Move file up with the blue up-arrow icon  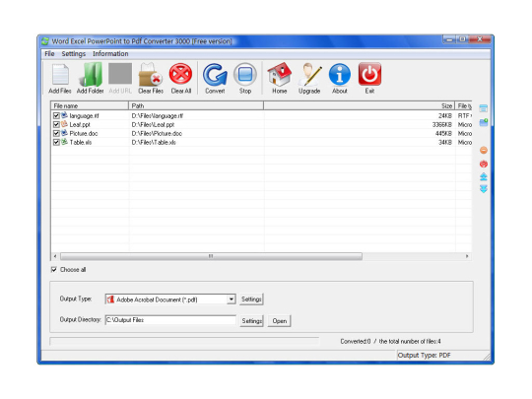(484, 176)
